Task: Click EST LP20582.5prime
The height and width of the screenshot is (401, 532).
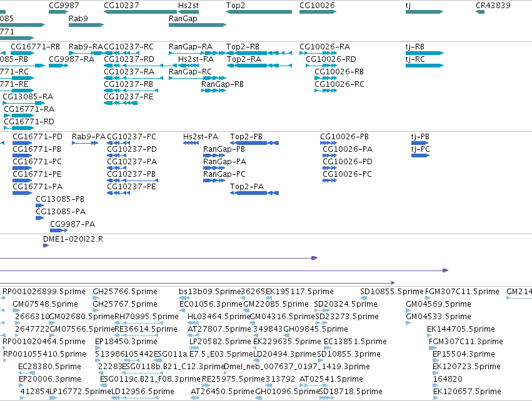Action: pyautogui.click(x=220, y=342)
